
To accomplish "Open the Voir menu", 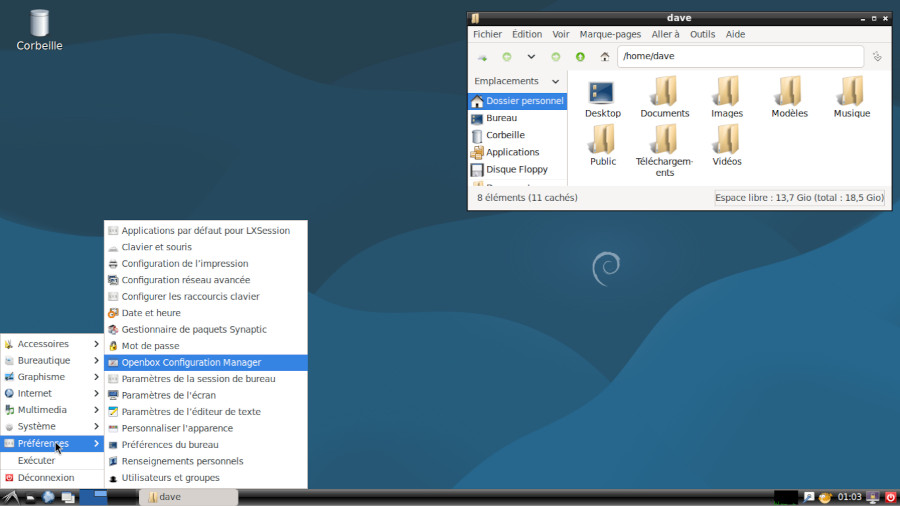I will click(561, 34).
